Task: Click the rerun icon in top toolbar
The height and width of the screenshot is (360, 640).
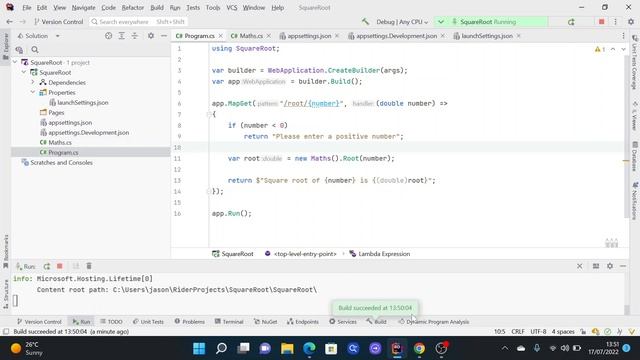Action: 571,22
